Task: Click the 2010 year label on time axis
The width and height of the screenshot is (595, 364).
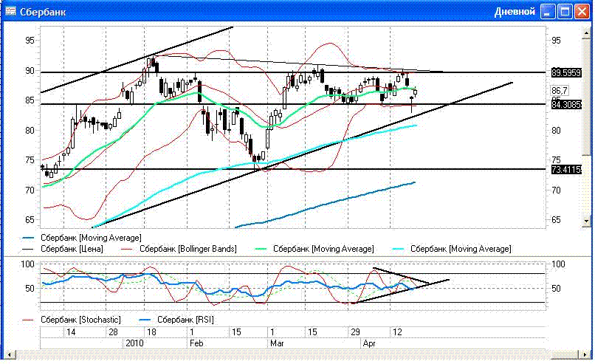Action: [134, 343]
